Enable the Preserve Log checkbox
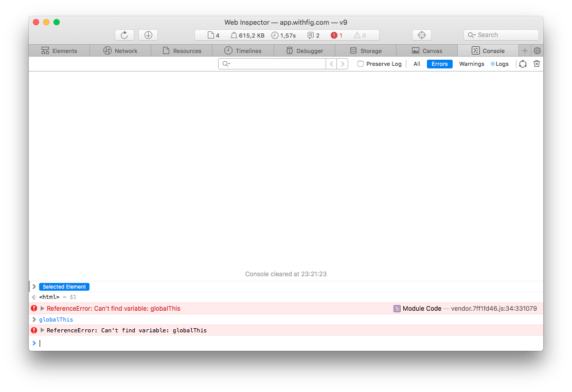 click(x=360, y=63)
